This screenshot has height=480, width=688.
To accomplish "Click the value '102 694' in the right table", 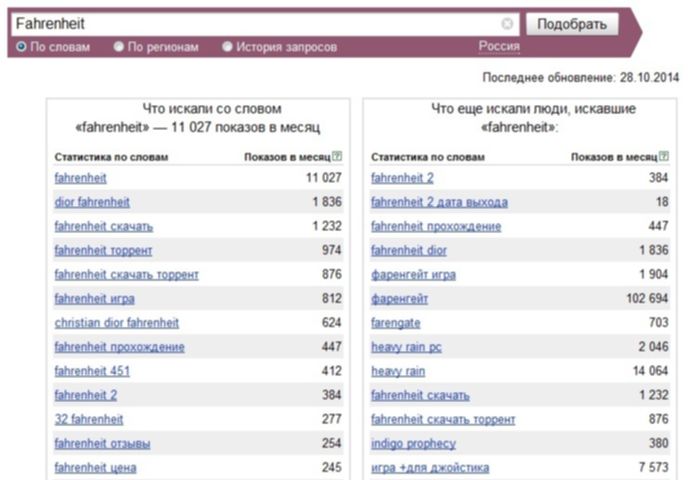I will point(647,298).
